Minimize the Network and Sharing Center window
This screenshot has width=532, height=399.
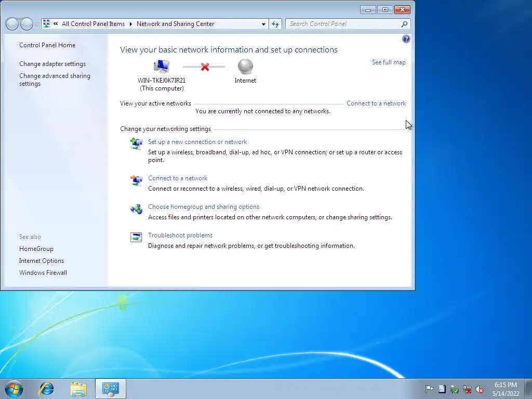[368, 10]
